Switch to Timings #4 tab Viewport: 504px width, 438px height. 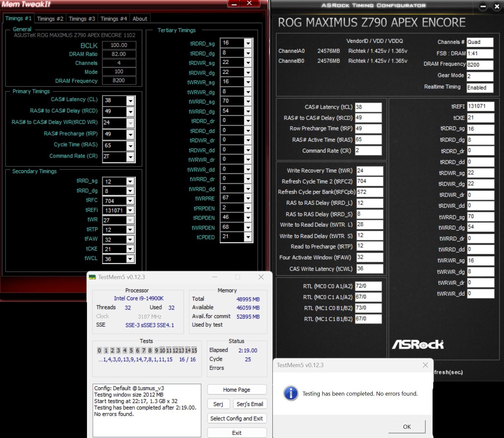tap(113, 19)
